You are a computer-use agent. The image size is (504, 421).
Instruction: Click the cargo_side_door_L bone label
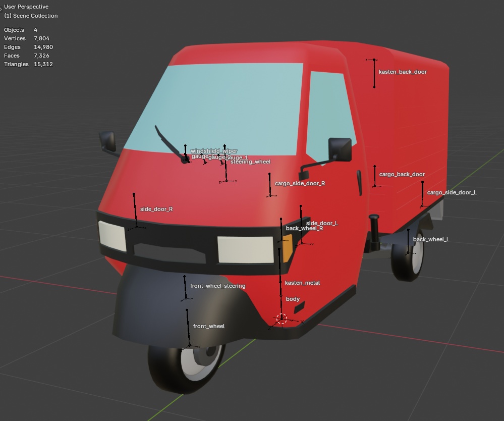(452, 192)
